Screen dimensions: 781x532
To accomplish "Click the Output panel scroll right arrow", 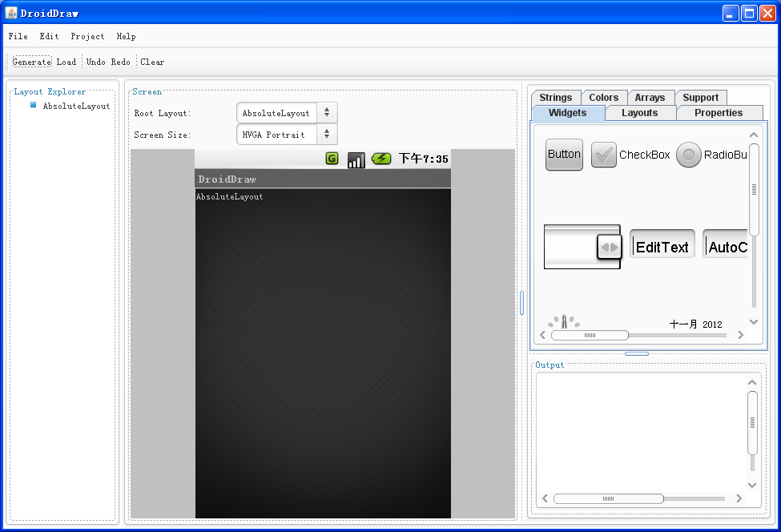I will (x=739, y=498).
